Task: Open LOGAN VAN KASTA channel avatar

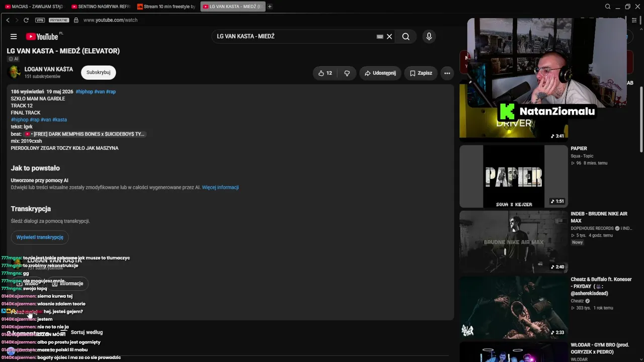Action: coord(15,72)
